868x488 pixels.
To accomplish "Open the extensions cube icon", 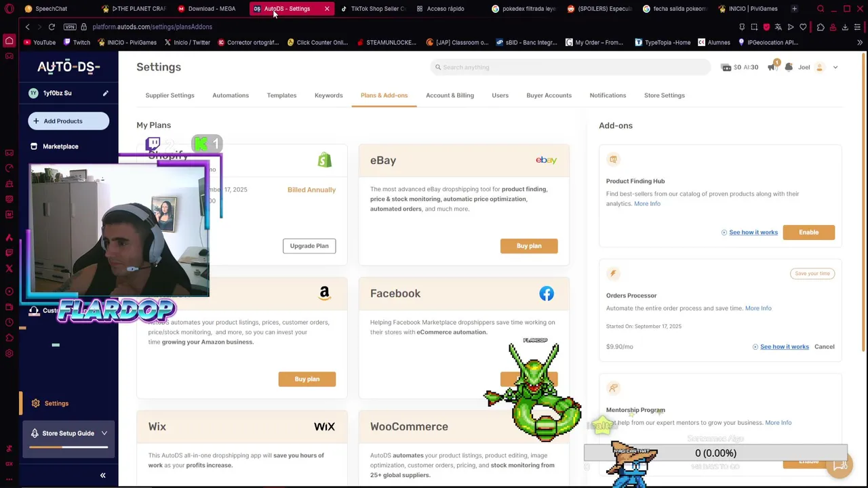I will coord(821,26).
